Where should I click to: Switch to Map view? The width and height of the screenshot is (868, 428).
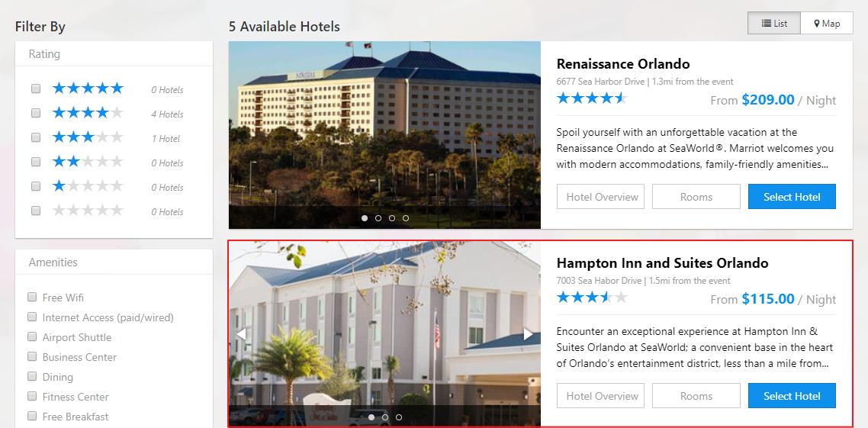pyautogui.click(x=827, y=23)
